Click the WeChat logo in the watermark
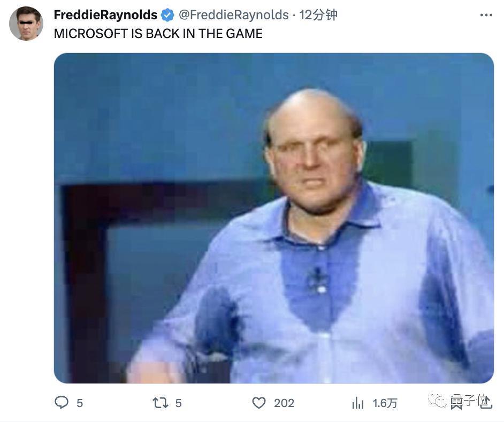 [439, 401]
